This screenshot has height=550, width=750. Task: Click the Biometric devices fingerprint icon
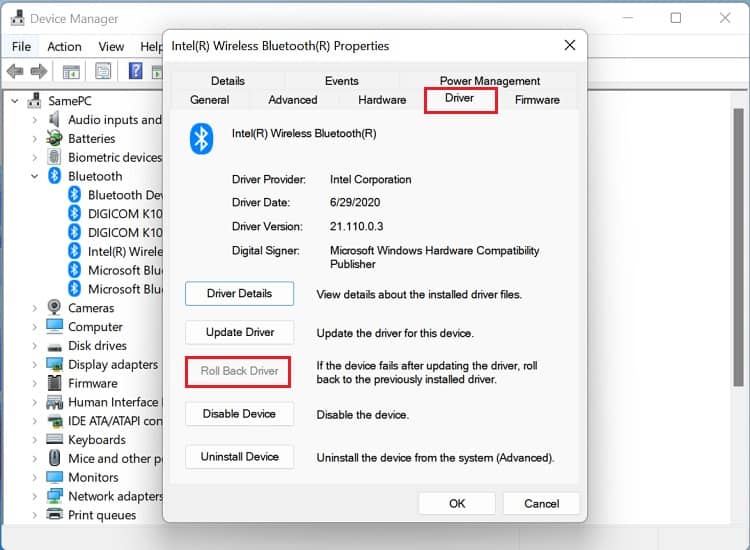54,157
